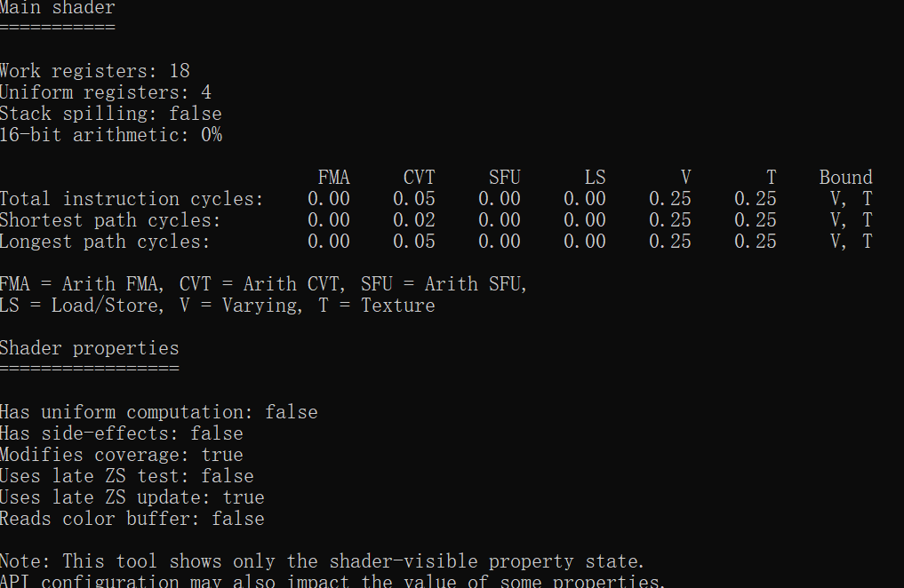
Task: Click the "Uses late ZS update: true" line
Action: (132, 497)
